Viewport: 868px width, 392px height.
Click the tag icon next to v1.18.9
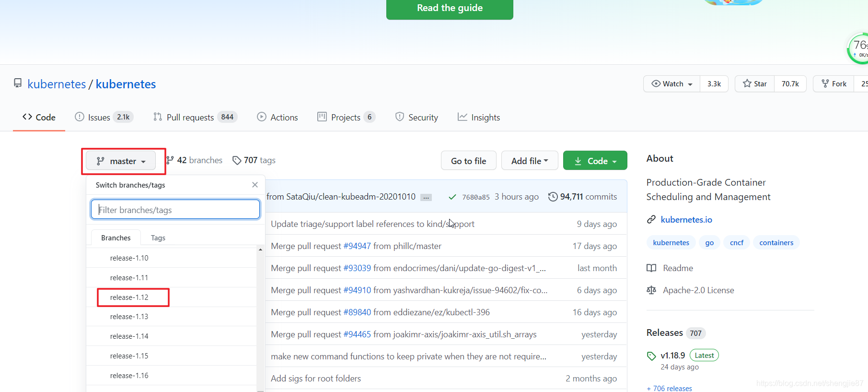tap(651, 356)
